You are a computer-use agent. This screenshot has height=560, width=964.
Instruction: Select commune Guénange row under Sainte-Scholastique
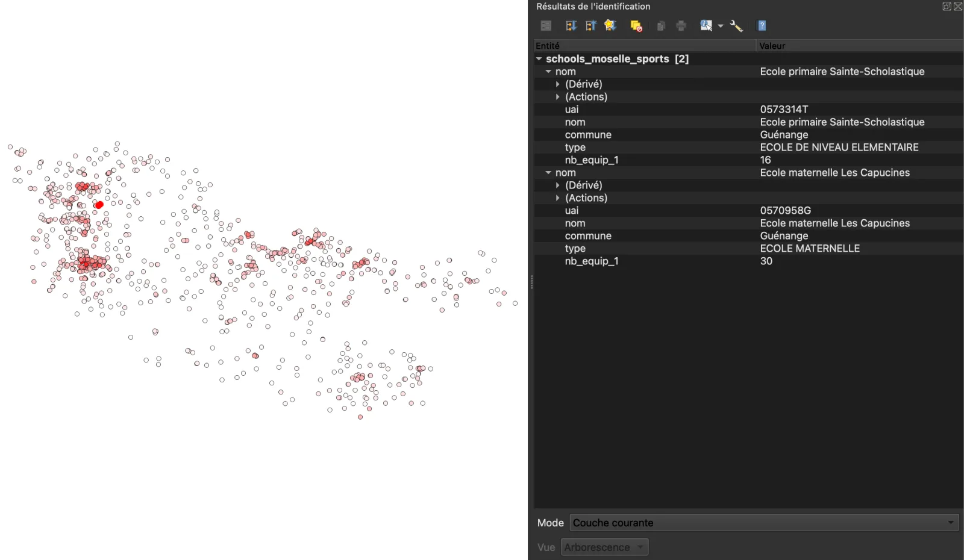coord(748,135)
